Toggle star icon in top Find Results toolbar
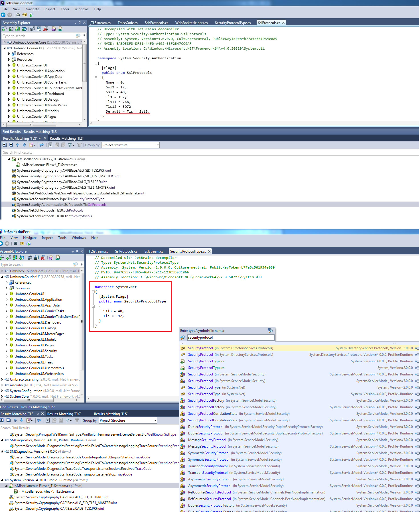This screenshot has height=512, width=420. 50,145
